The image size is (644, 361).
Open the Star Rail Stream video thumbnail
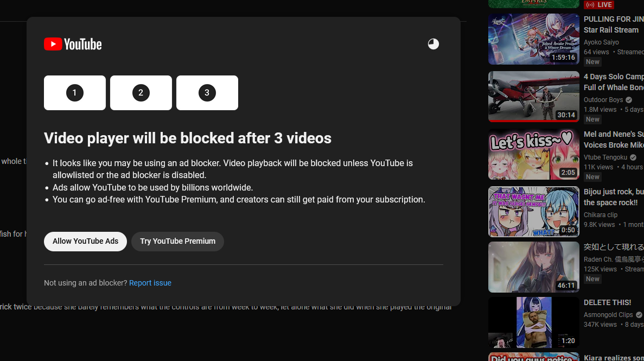click(533, 39)
